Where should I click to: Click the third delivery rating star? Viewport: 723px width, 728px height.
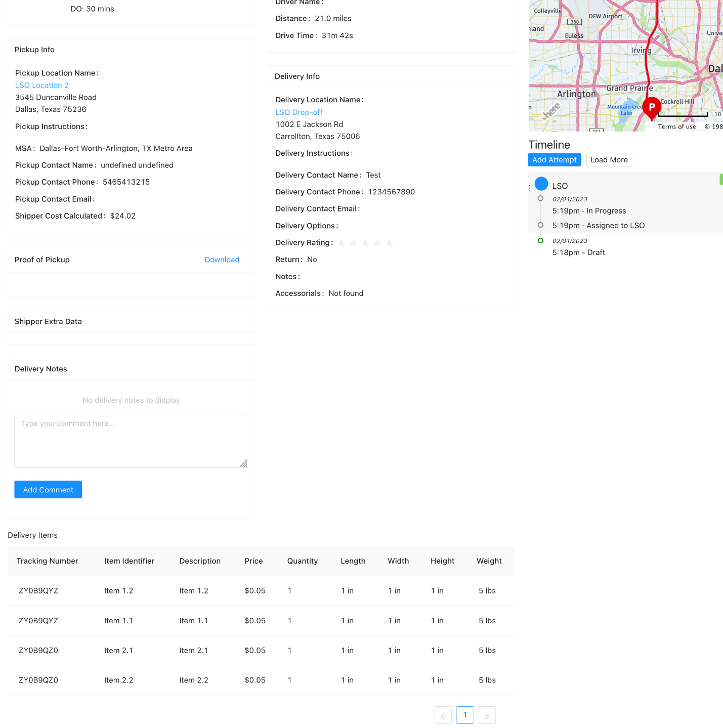click(365, 243)
